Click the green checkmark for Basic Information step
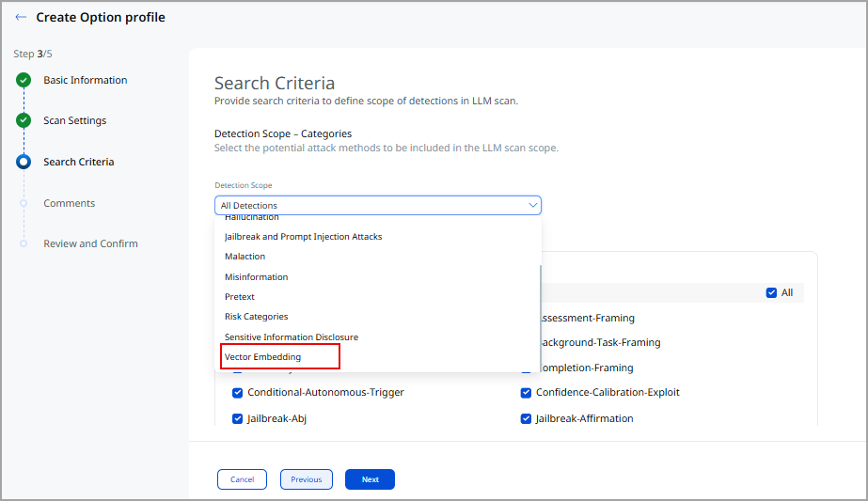 coord(24,80)
